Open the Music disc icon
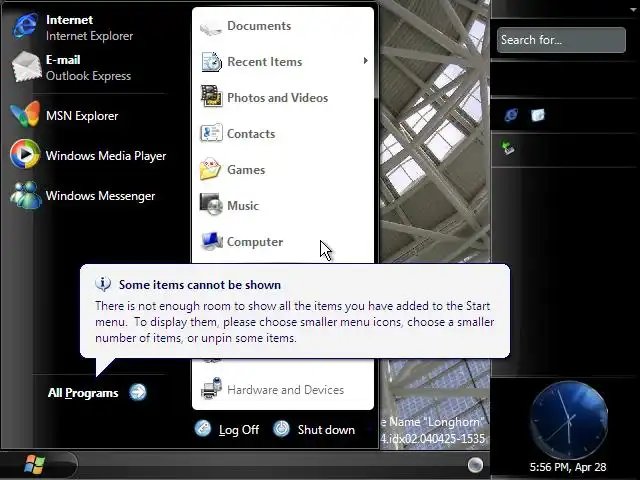This screenshot has height=480, width=640. (211, 204)
